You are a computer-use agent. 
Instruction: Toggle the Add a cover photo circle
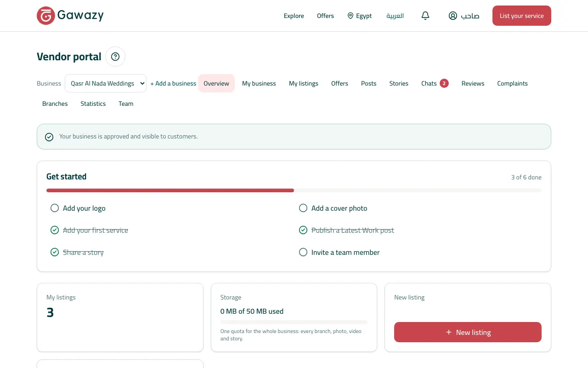[303, 208]
